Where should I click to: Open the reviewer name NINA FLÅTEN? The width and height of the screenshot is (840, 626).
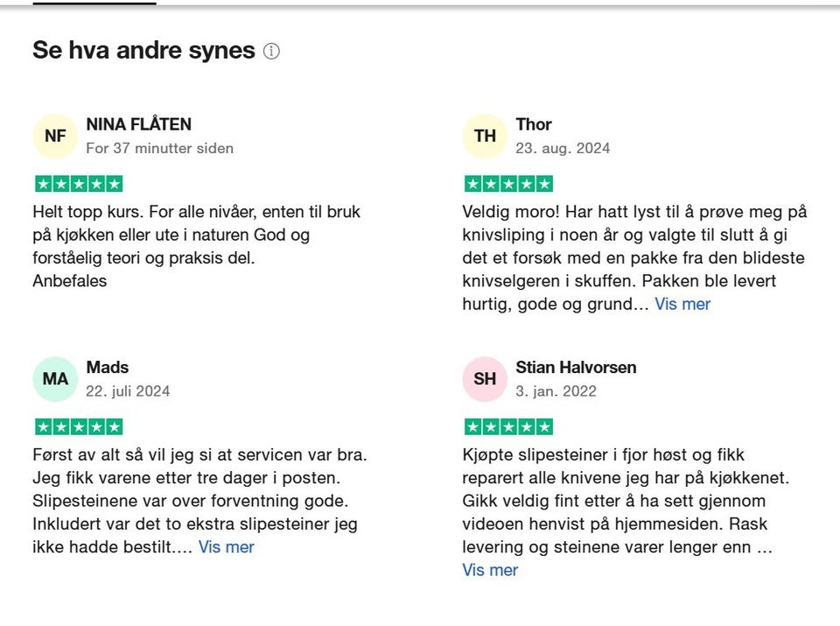tap(138, 124)
